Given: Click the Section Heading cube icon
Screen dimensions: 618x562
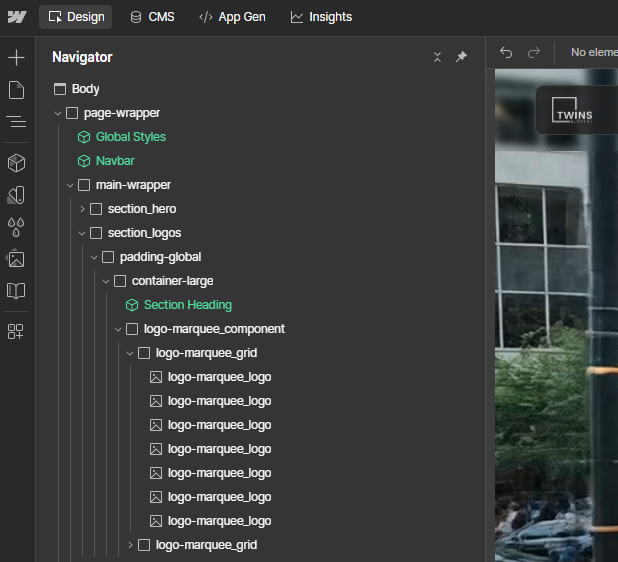Looking at the screenshot, I should pyautogui.click(x=132, y=305).
